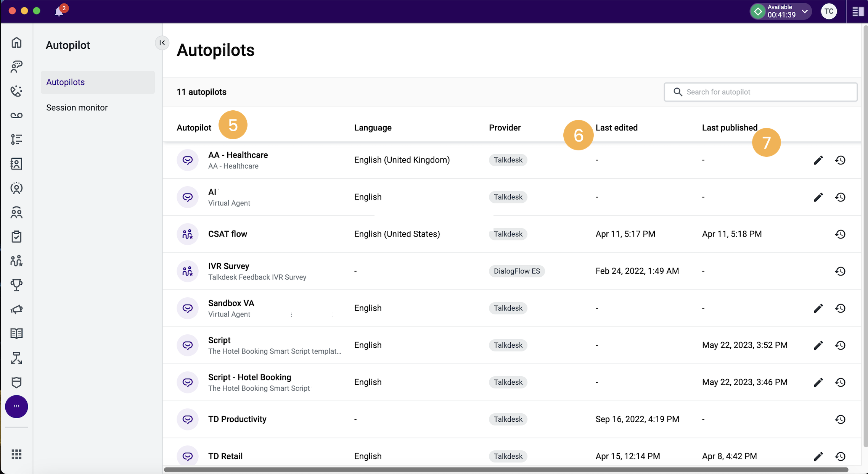The width and height of the screenshot is (868, 474).
Task: Open the Home icon in sidebar
Action: coord(16,42)
